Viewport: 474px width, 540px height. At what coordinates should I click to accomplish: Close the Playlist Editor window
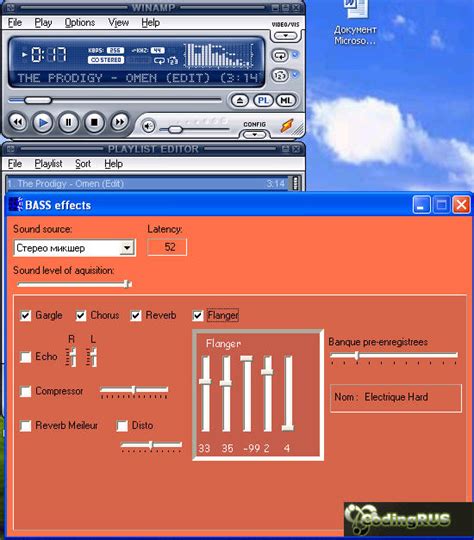pyautogui.click(x=296, y=149)
